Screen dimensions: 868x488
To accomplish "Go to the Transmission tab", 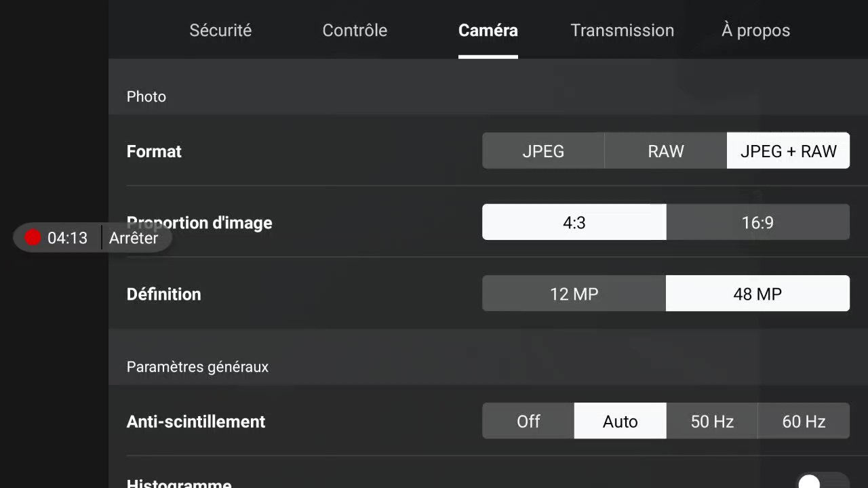I will click(622, 30).
